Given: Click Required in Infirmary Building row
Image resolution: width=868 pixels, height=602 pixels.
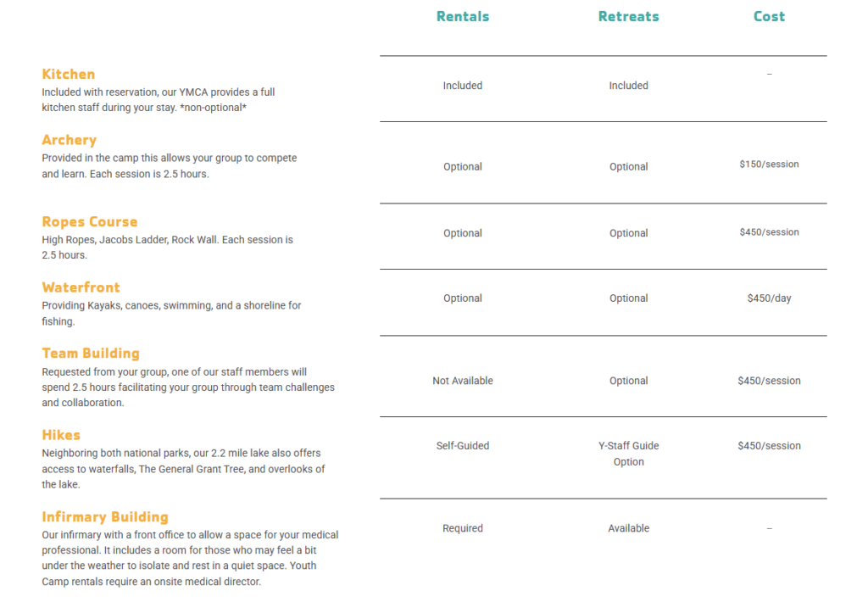Looking at the screenshot, I should (x=462, y=528).
